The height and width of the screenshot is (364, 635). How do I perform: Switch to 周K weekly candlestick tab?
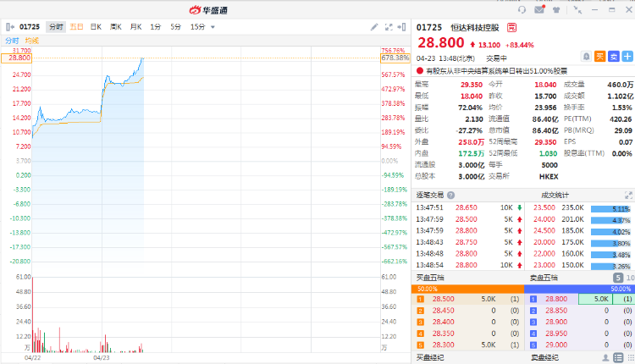(115, 27)
